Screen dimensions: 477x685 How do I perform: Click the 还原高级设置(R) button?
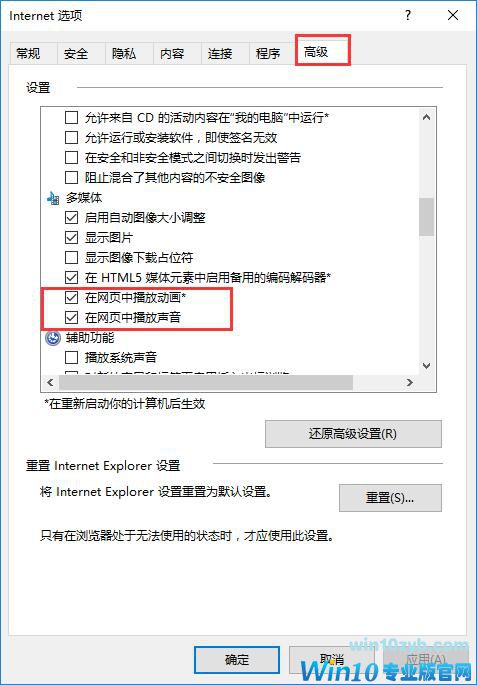353,434
